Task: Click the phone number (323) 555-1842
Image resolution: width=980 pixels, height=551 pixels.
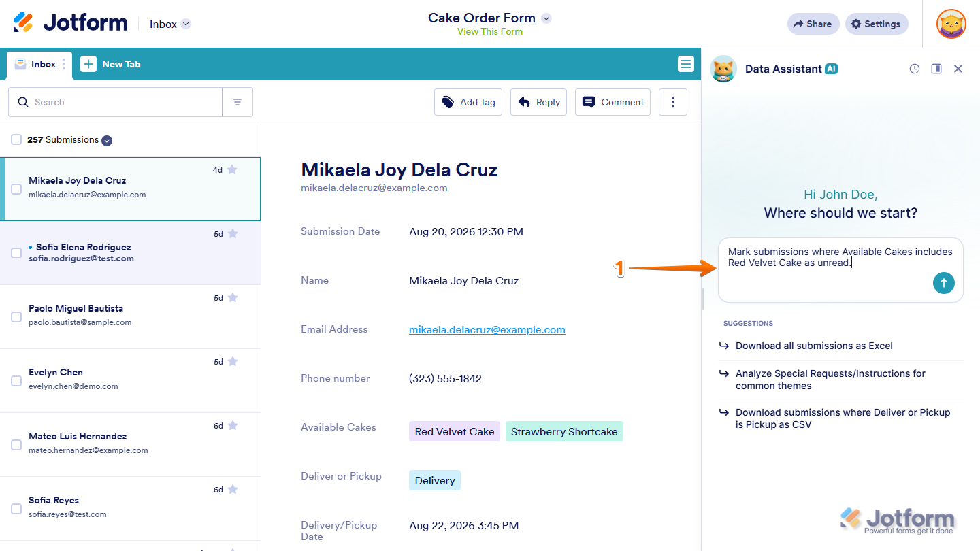Action: click(445, 379)
